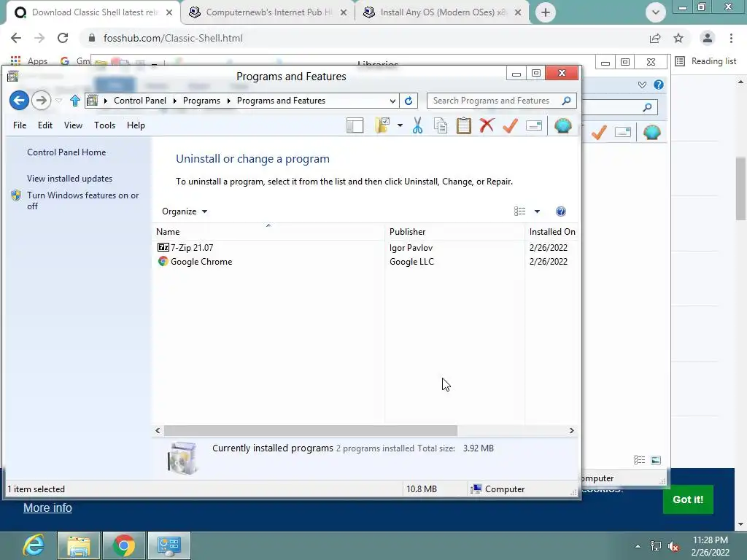
Task: Refresh the Programs and Features address bar
Action: (409, 101)
